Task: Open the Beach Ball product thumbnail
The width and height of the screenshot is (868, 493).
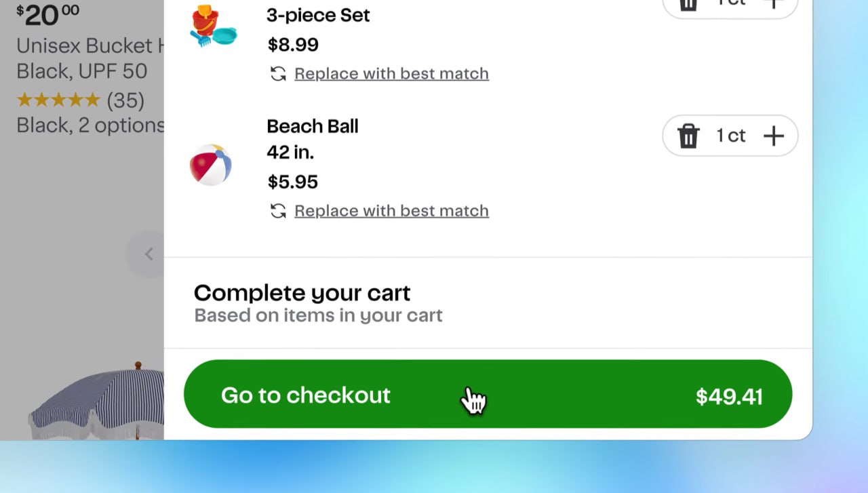Action: pos(211,165)
